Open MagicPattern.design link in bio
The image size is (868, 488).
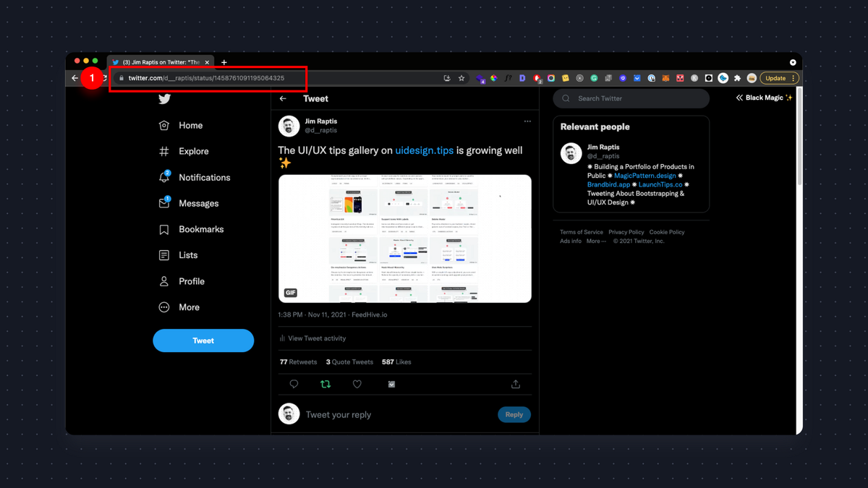click(645, 176)
